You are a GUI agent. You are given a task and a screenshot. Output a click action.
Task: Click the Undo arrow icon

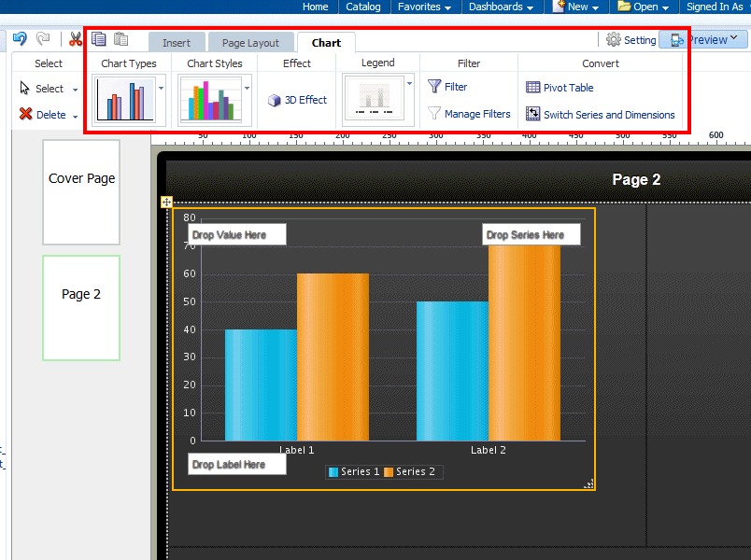pyautogui.click(x=20, y=39)
